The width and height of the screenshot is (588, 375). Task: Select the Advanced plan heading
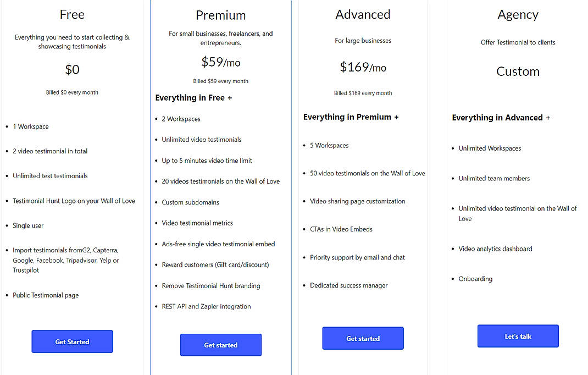[x=363, y=14]
